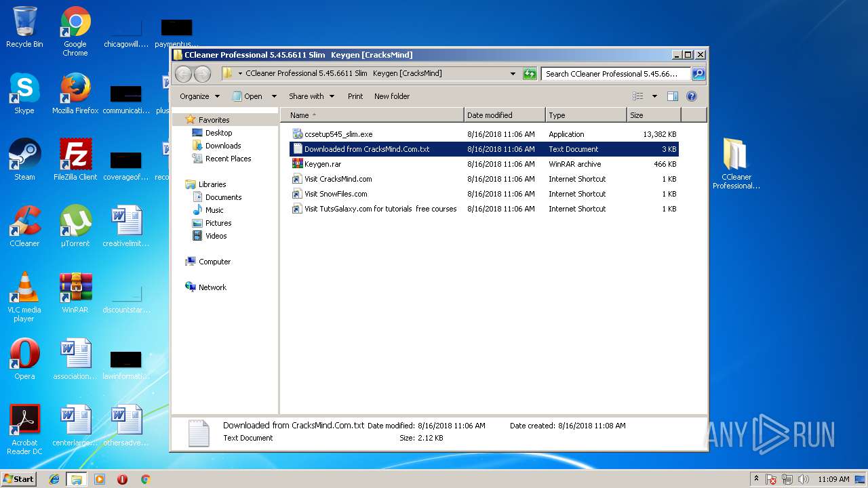Image resolution: width=868 pixels, height=488 pixels.
Task: Open FileZilla Client desktop icon
Action: pos(75,160)
